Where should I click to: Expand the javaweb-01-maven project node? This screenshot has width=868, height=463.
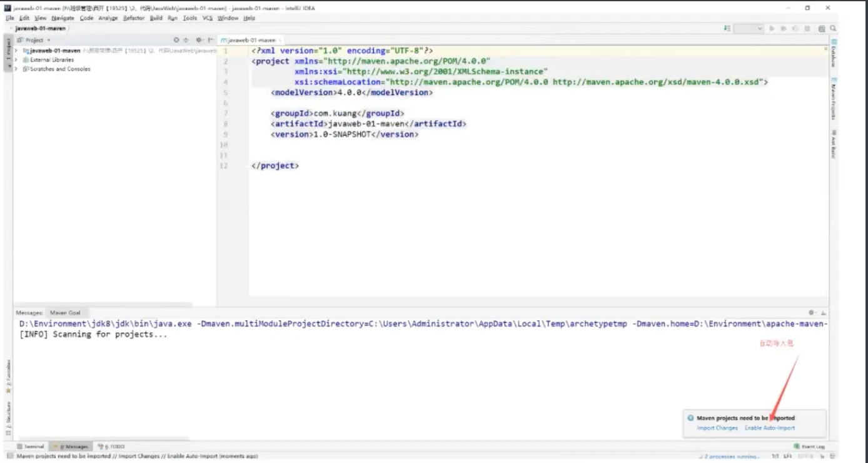click(17, 51)
